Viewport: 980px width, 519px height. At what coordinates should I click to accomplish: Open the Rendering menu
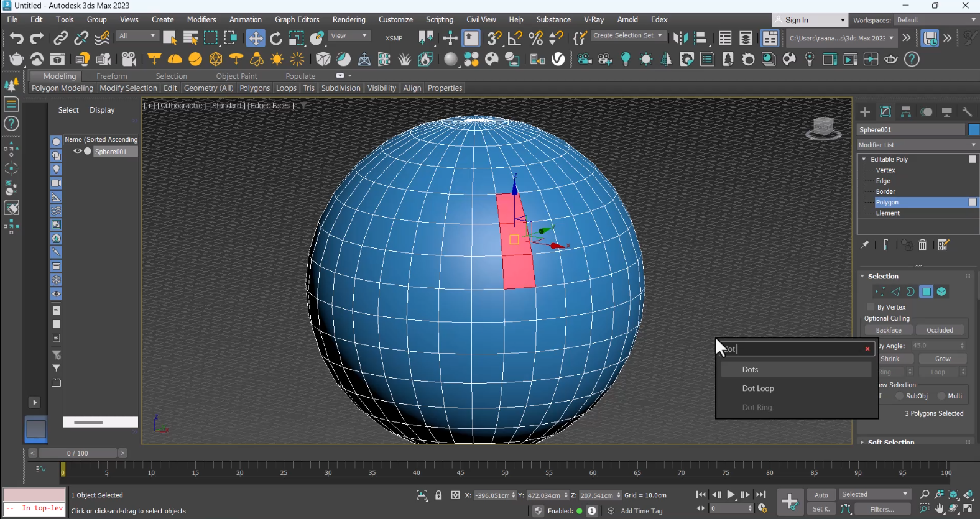(349, 19)
